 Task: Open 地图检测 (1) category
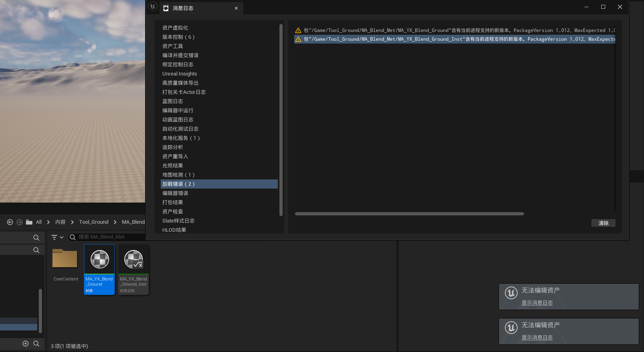click(x=219, y=175)
